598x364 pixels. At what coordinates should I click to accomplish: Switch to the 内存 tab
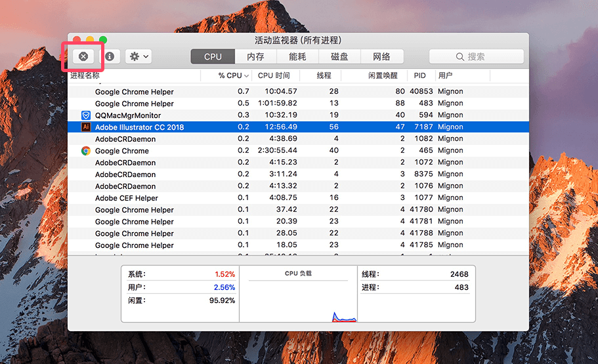click(255, 56)
